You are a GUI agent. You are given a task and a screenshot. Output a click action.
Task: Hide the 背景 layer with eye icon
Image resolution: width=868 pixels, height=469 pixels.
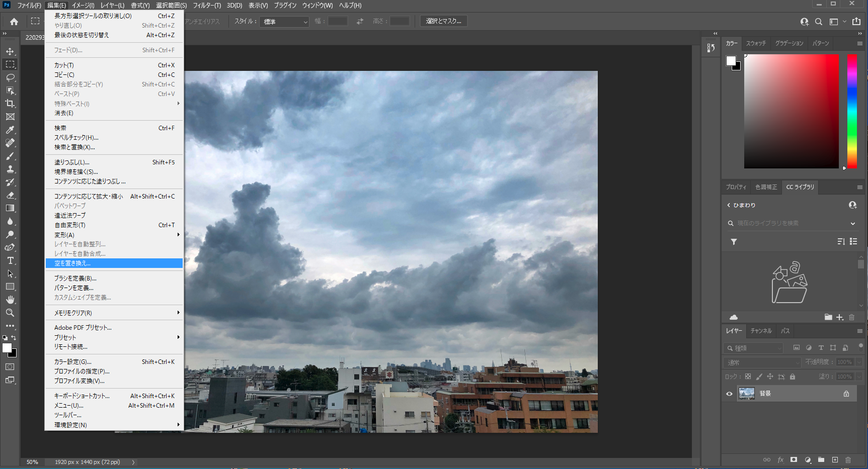click(x=729, y=394)
